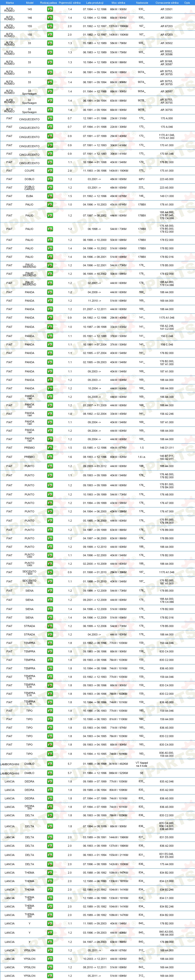The height and width of the screenshot is (980, 195).
Task: Click the fuel icon for Fiat ELBA
Action: [50, 196]
